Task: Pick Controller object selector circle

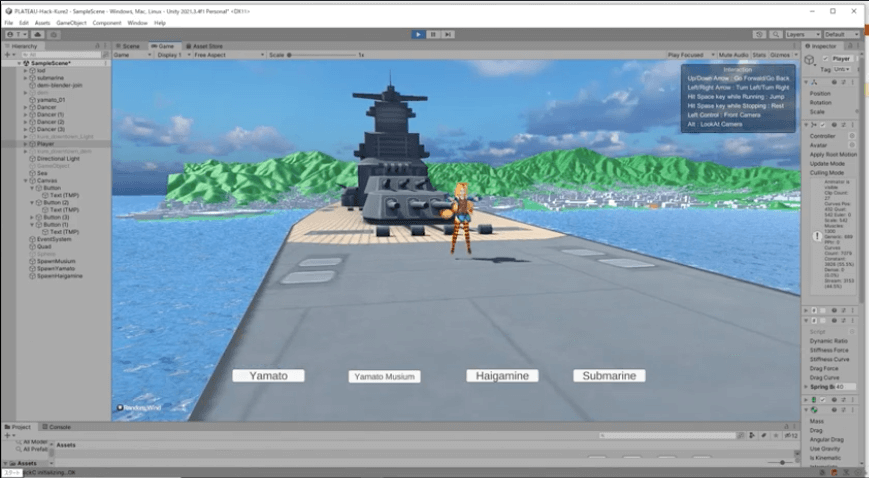Action: point(852,136)
